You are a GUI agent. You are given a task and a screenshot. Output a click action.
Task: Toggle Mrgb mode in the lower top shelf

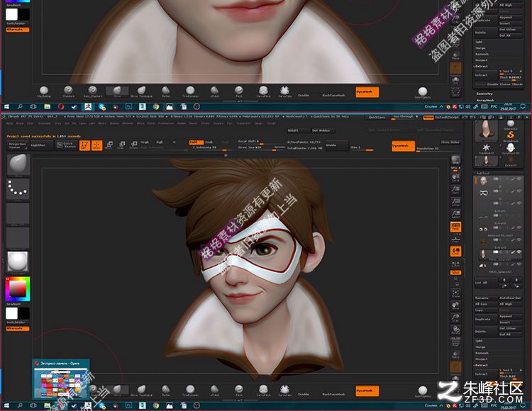pyautogui.click(x=145, y=142)
